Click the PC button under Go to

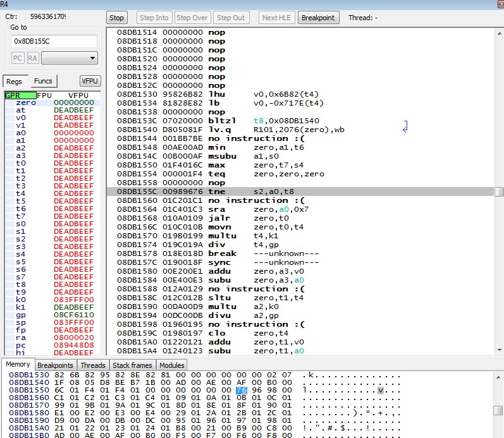pos(18,58)
